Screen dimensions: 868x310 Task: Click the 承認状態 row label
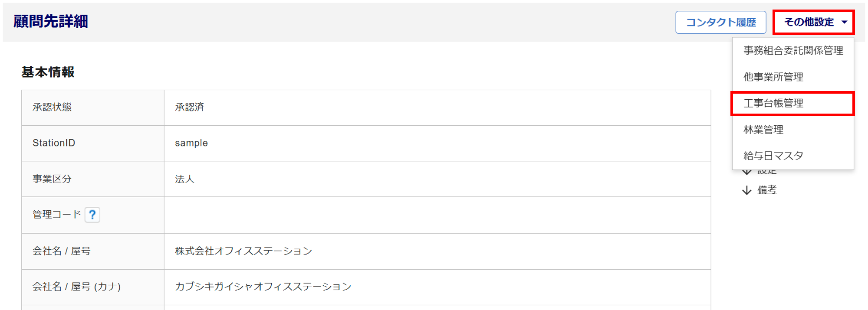click(52, 107)
